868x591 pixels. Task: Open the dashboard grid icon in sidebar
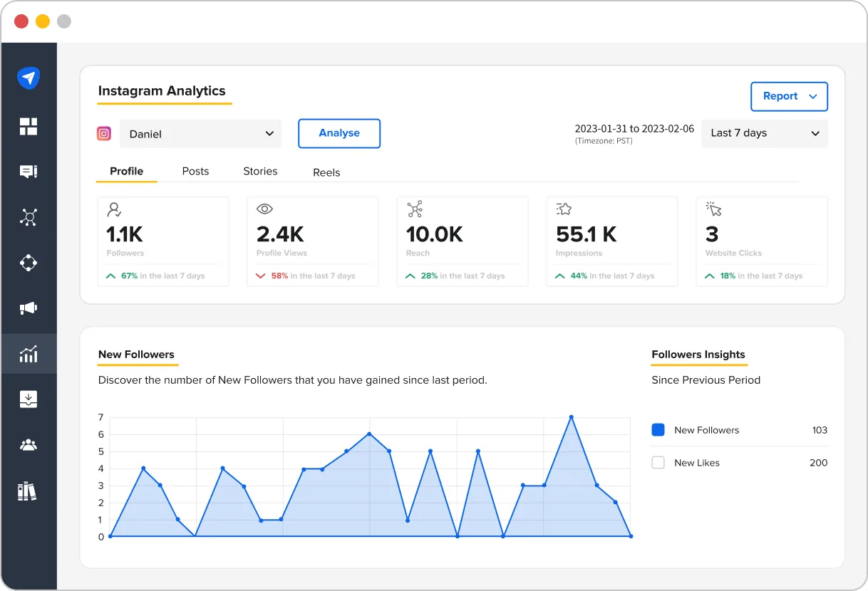tap(29, 127)
